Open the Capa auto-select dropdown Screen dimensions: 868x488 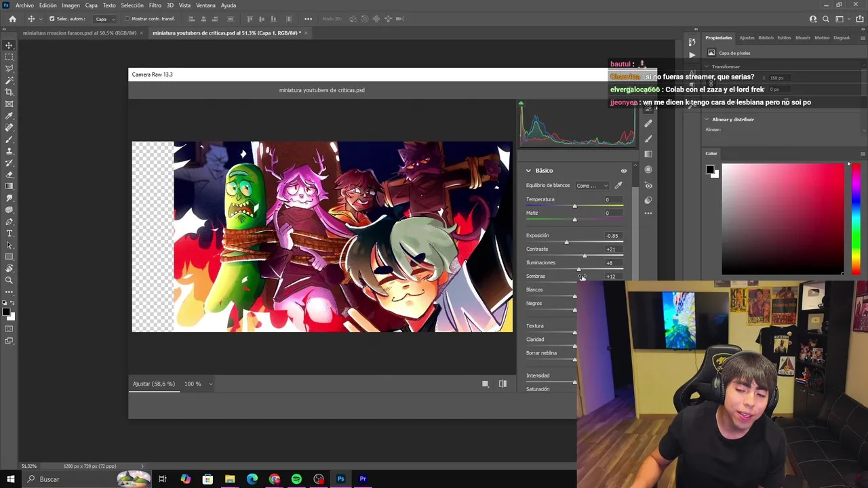[x=103, y=19]
